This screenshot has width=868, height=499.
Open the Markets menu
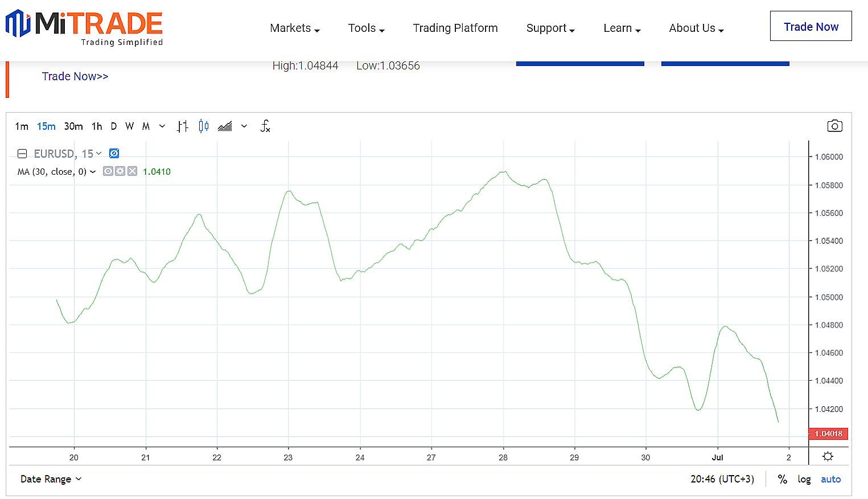coord(294,28)
